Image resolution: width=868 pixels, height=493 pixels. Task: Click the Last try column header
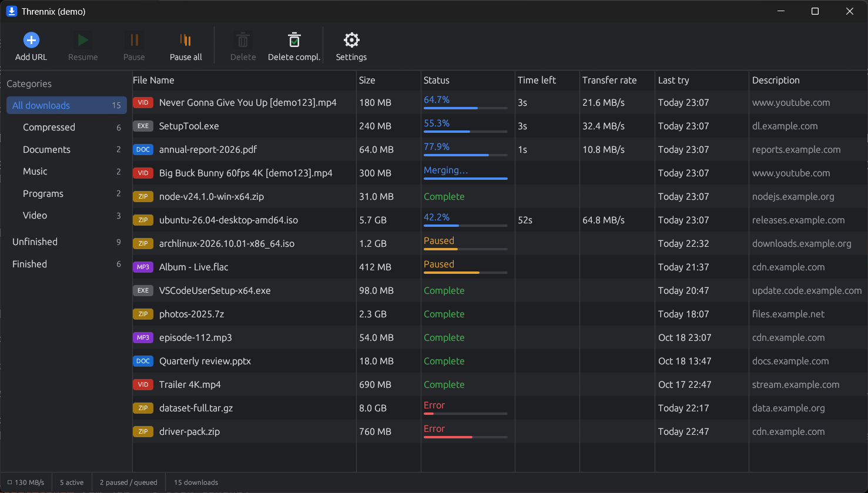tap(702, 81)
